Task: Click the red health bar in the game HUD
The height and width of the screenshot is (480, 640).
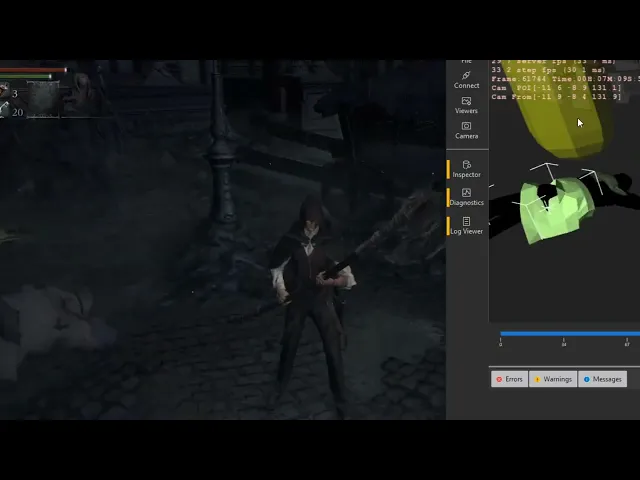Action: [x=33, y=70]
